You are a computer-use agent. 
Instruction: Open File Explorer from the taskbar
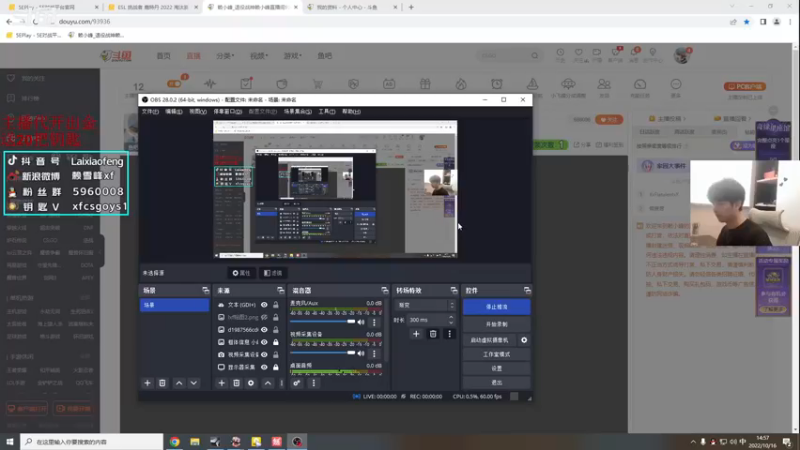coord(195,442)
